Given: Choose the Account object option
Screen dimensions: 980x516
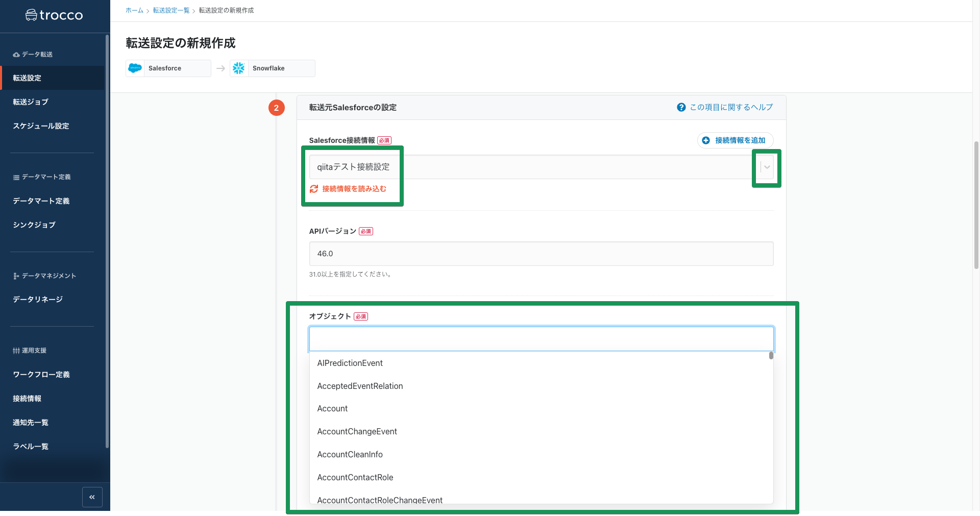Looking at the screenshot, I should (x=541, y=409).
